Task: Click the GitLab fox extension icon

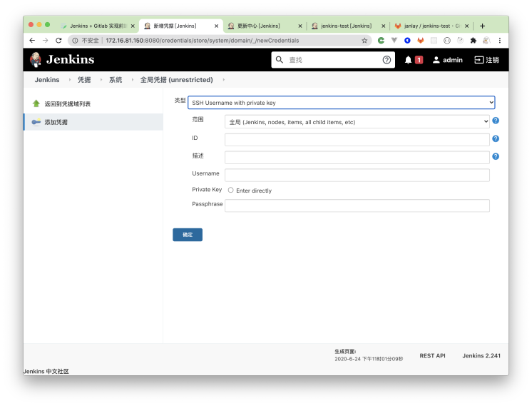Action: pos(420,41)
